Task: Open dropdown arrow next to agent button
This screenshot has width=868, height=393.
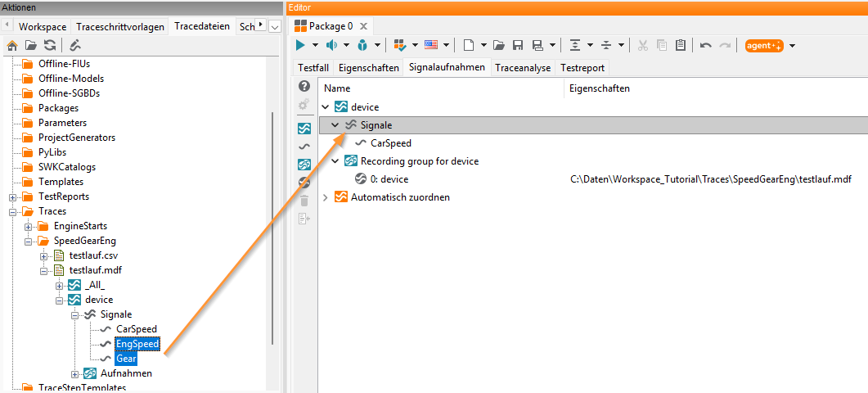Action: pos(792,46)
